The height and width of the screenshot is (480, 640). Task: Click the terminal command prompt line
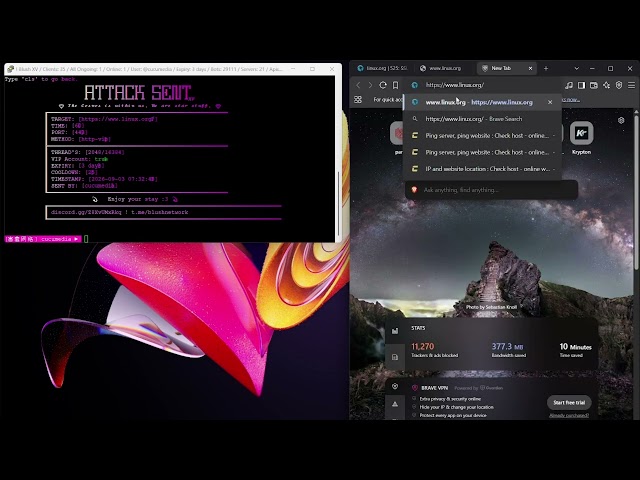pos(169,239)
